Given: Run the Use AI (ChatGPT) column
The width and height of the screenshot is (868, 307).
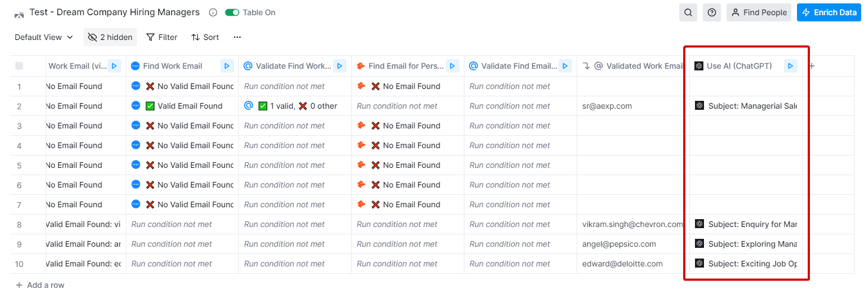Looking at the screenshot, I should point(791,66).
